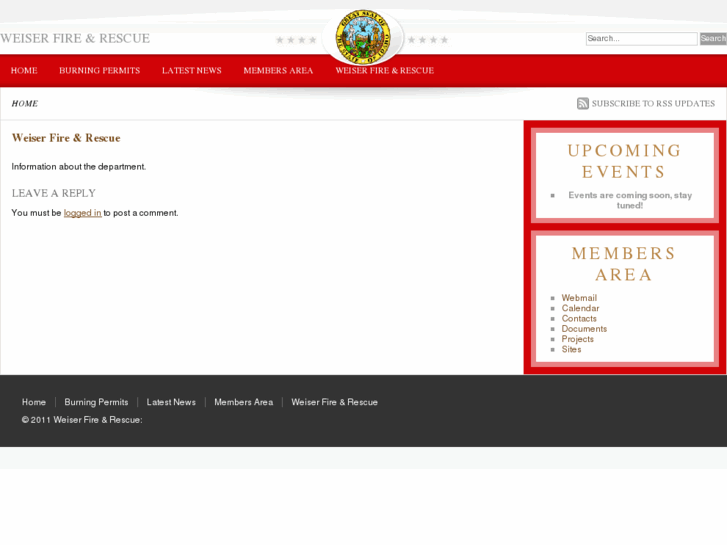727x545 pixels.
Task: Click the Search button
Action: (713, 38)
